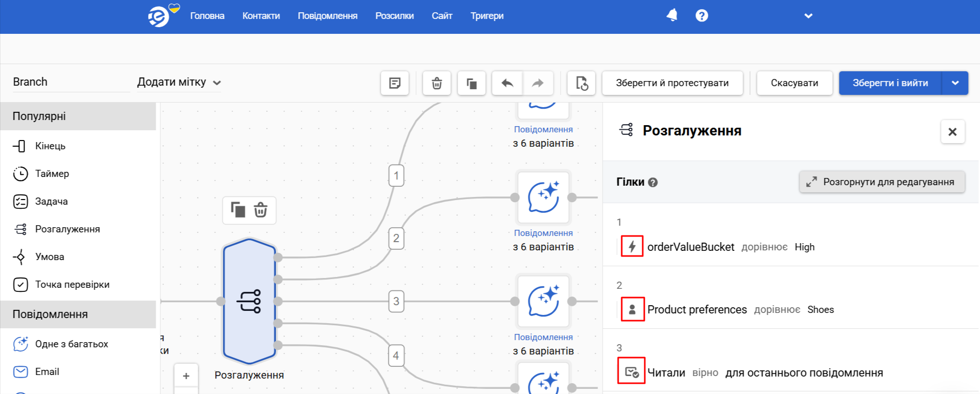The image size is (980, 394).
Task: Click the Shoes value in branch 2
Action: click(x=821, y=310)
